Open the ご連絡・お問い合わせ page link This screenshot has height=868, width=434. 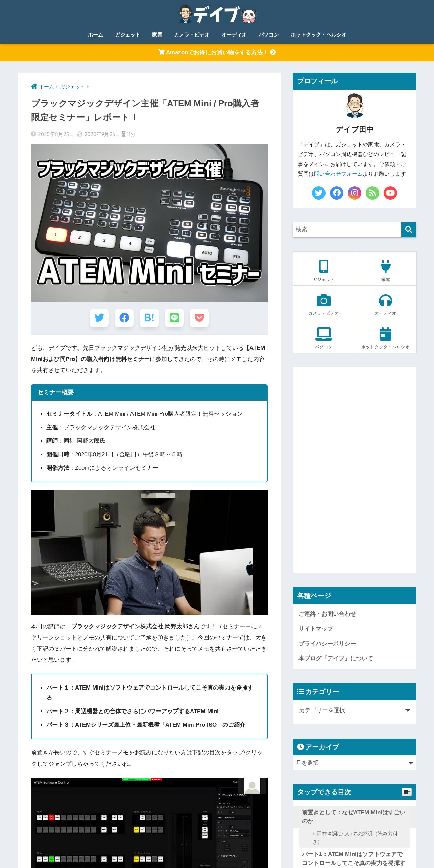point(327,614)
